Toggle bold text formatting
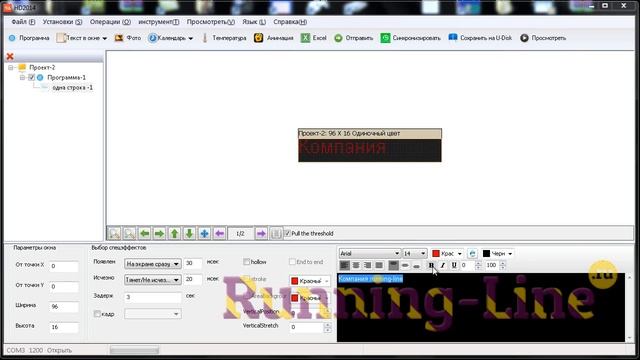The image size is (640, 360). tap(431, 265)
